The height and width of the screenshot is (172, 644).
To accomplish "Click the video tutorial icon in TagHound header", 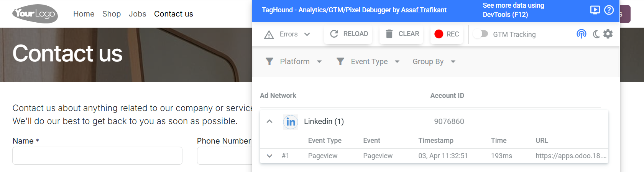I will click(x=595, y=10).
